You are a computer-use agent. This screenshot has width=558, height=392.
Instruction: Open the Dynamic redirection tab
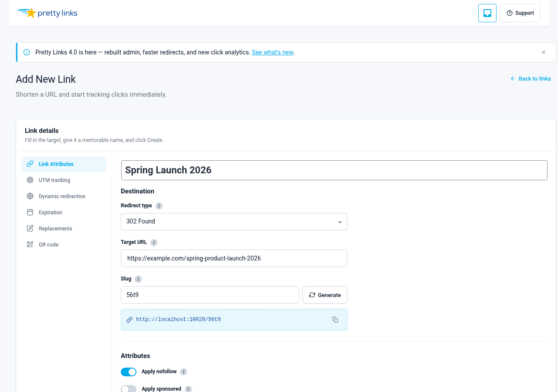tap(64, 196)
